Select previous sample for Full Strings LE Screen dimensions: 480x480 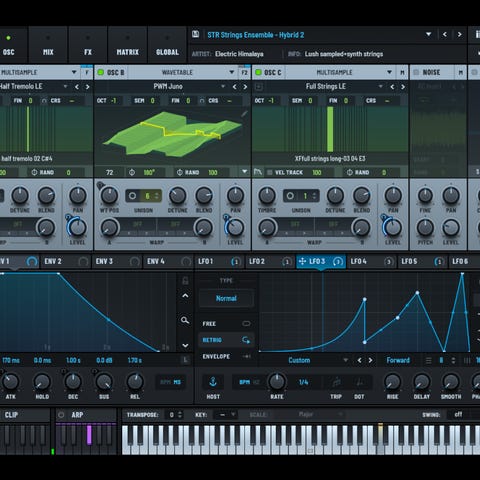pos(392,87)
